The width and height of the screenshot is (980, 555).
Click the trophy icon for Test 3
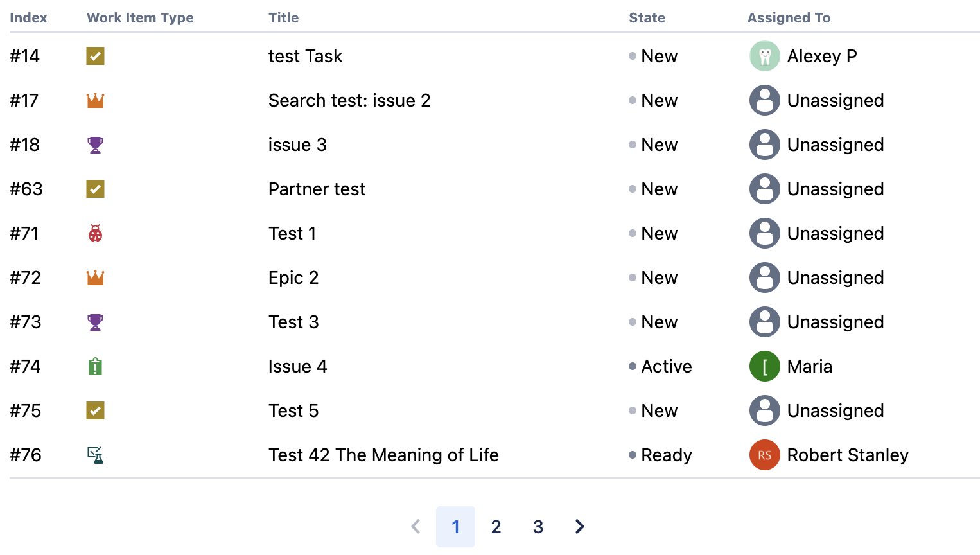(95, 322)
